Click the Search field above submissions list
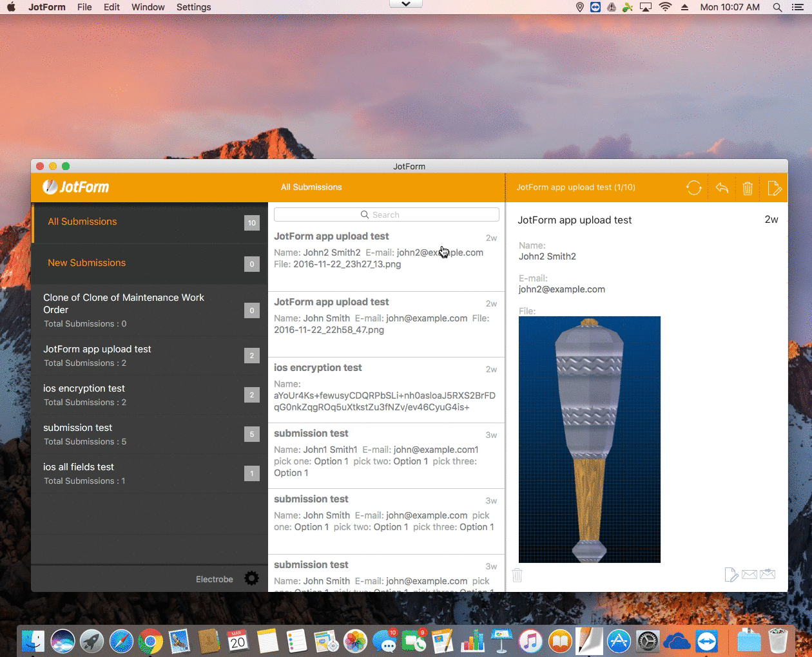 (386, 214)
